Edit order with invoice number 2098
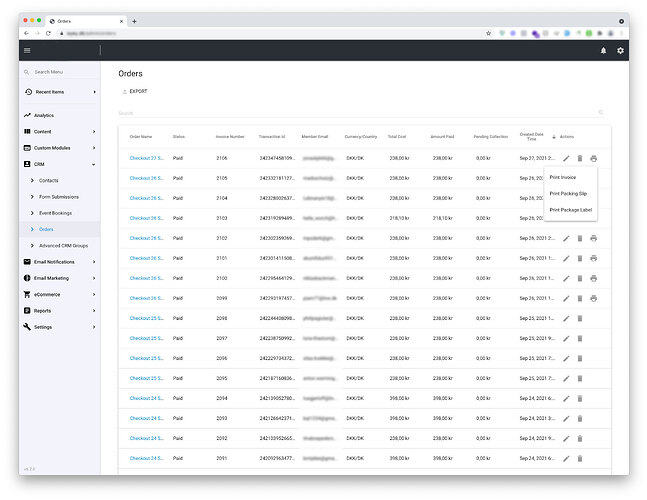 (x=566, y=318)
